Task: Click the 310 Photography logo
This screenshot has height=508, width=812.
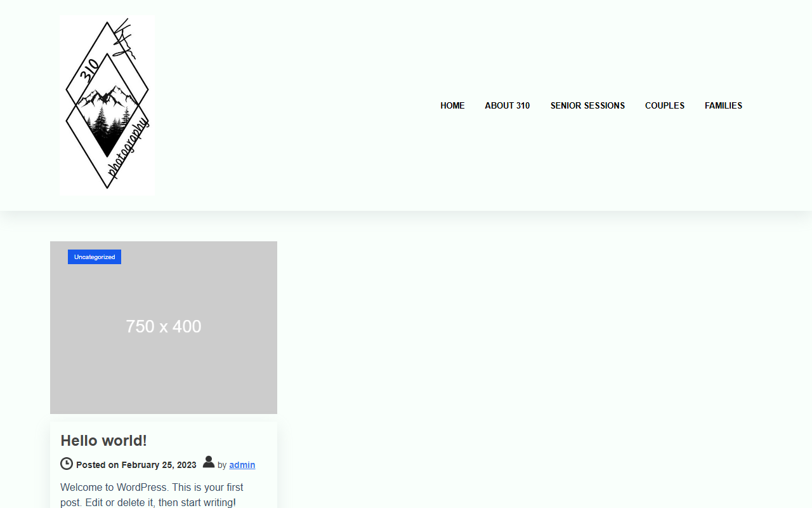Action: point(107,105)
